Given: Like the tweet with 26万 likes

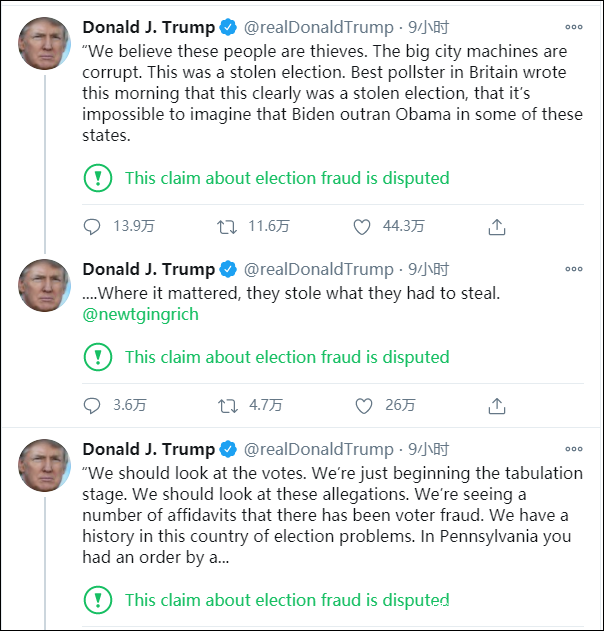Looking at the screenshot, I should pyautogui.click(x=362, y=406).
